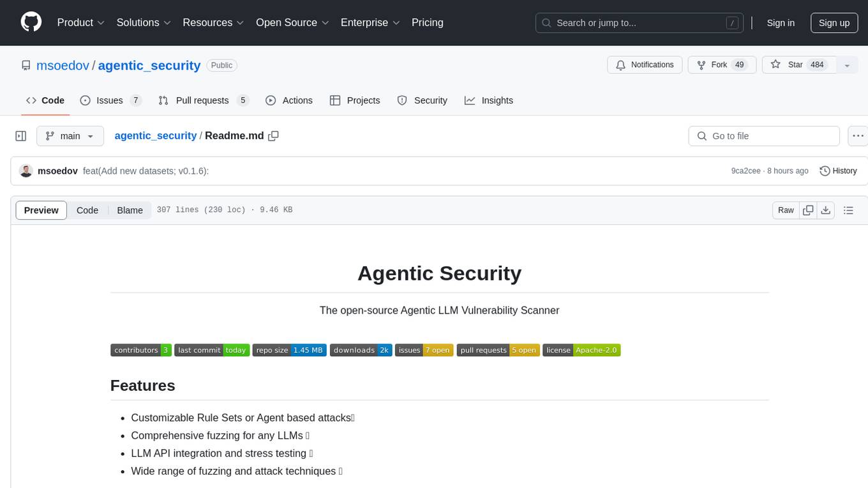Switch to the Actions tab
Viewport: 868px width, 488px height.
coord(289,100)
